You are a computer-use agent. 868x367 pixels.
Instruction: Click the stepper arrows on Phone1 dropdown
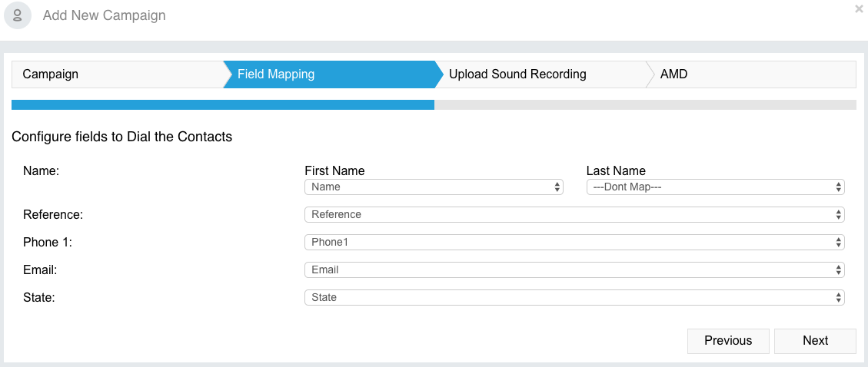click(x=838, y=242)
